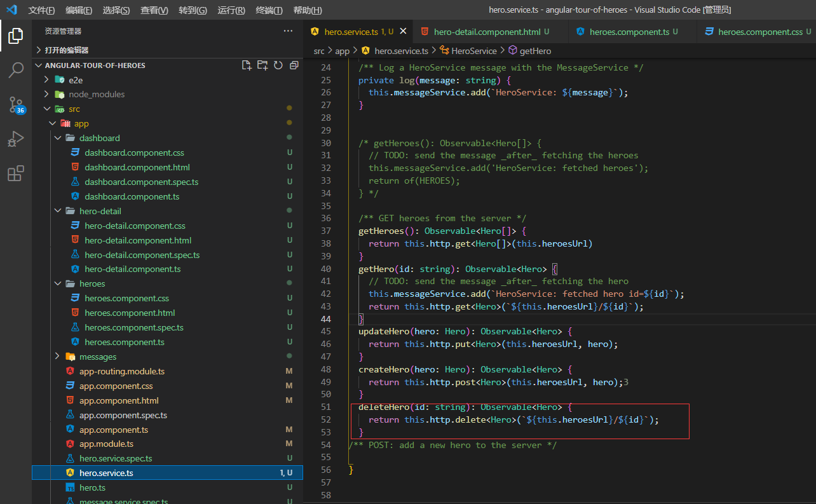This screenshot has width=816, height=504.
Task: Place cursor on the updateHero method line
Action: tap(465, 332)
